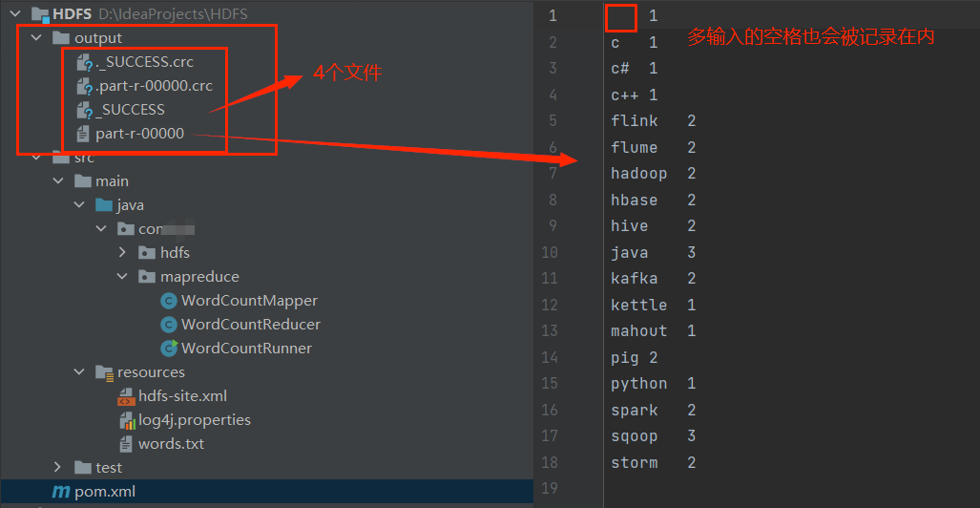Screen dimensions: 980x508
Task: Click line number 19 in gutter
Action: pos(550,488)
